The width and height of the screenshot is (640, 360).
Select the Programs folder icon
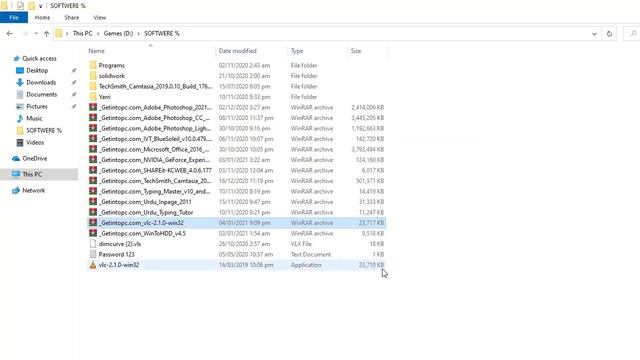(x=93, y=65)
